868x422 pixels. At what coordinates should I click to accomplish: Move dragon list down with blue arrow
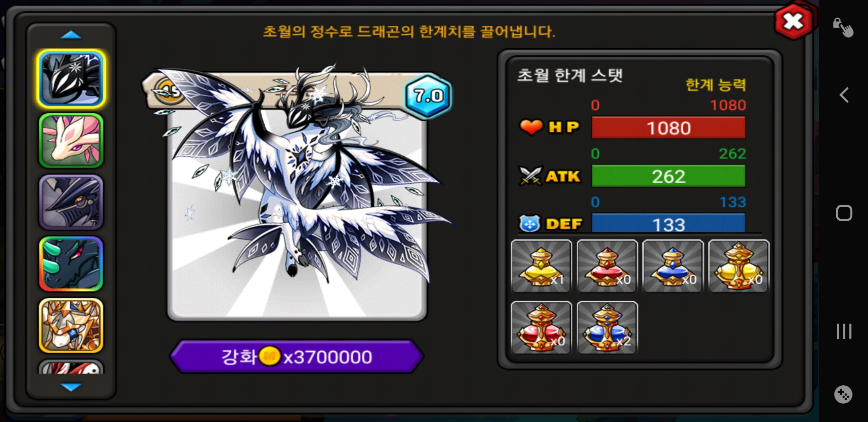(x=71, y=387)
